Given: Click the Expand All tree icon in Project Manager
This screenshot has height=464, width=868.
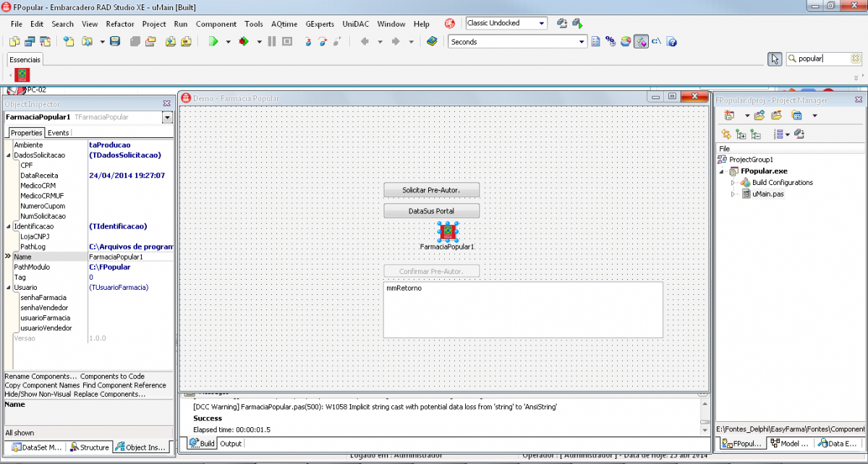Looking at the screenshot, I should tap(741, 134).
